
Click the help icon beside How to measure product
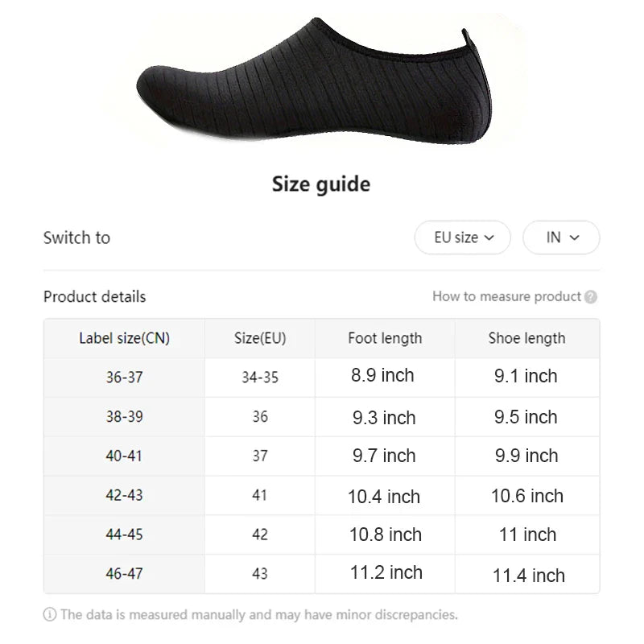point(591,297)
